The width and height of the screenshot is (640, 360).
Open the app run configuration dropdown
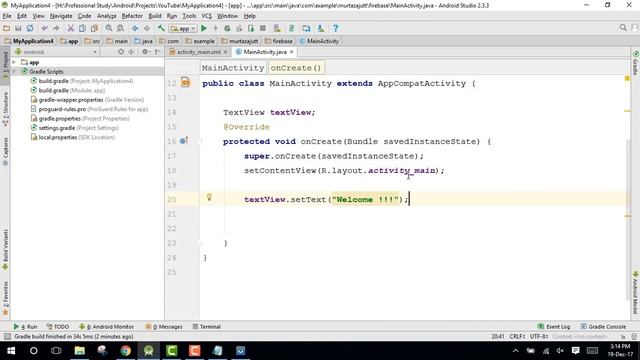click(x=183, y=29)
